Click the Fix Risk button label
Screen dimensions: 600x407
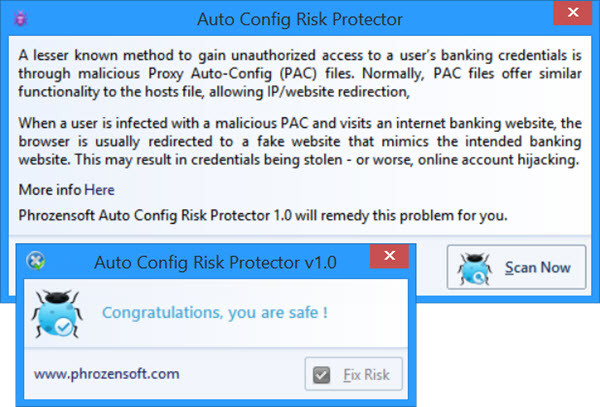(x=366, y=374)
